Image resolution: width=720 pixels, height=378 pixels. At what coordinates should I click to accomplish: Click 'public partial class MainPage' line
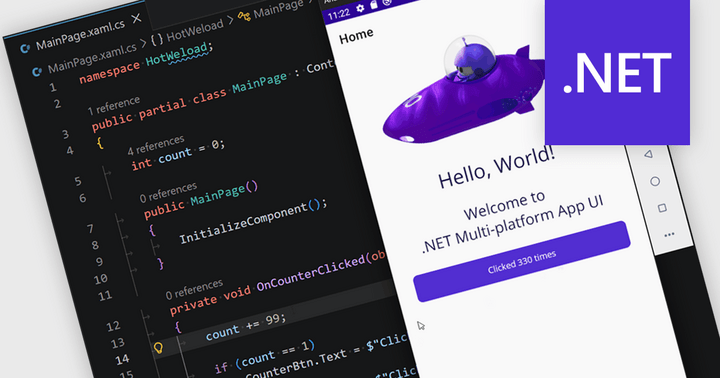[190, 102]
